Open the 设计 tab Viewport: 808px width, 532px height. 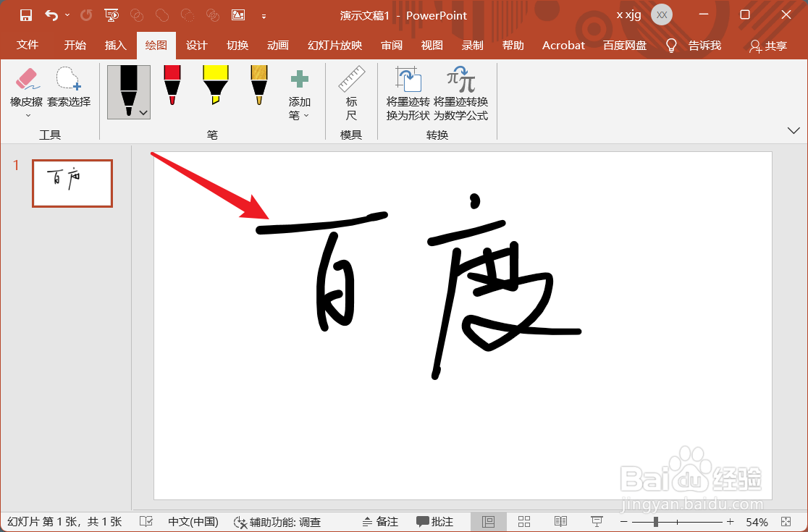[197, 46]
